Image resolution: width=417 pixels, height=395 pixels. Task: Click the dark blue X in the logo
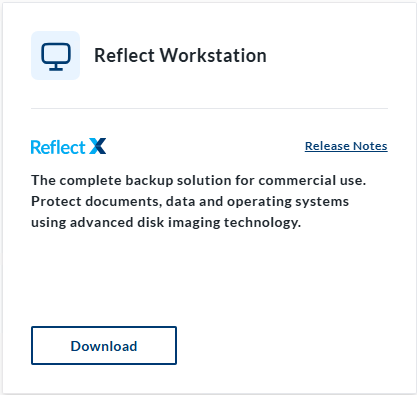(98, 146)
